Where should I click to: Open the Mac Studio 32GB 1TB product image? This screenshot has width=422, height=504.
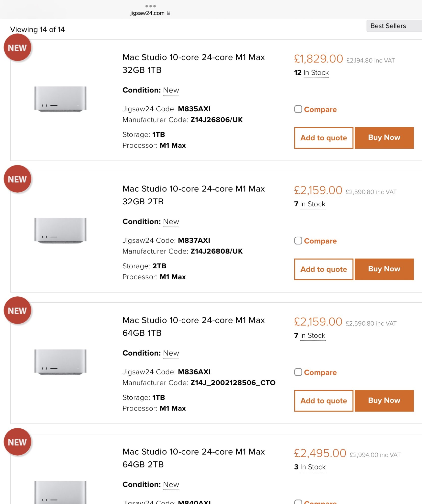click(x=60, y=99)
